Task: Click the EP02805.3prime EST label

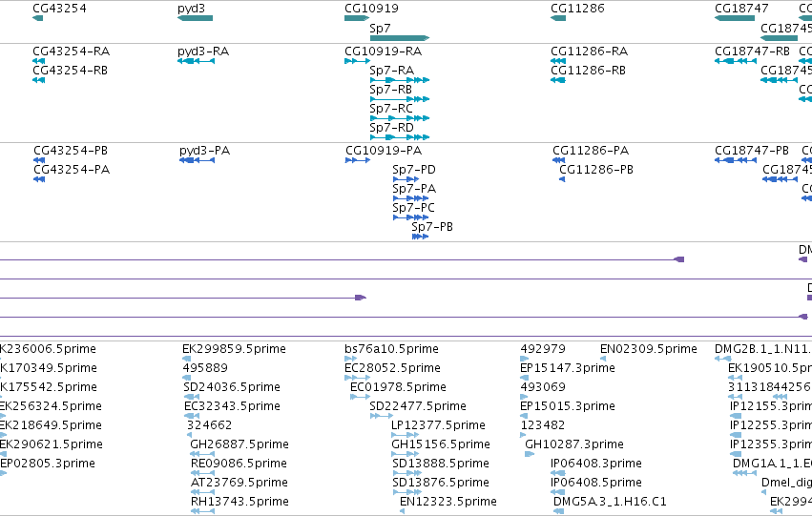Action: tap(48, 464)
